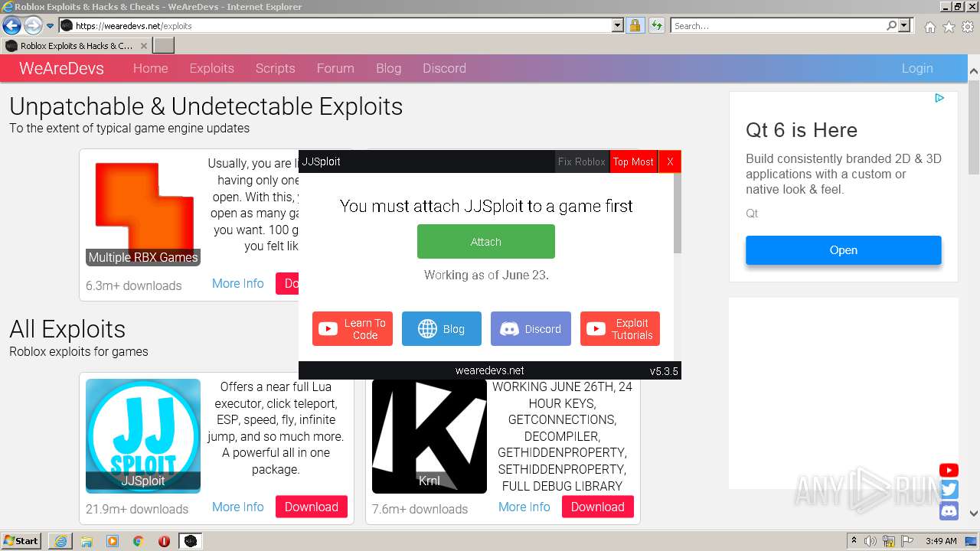Click the Qt 6 is Here ad headline

[802, 130]
